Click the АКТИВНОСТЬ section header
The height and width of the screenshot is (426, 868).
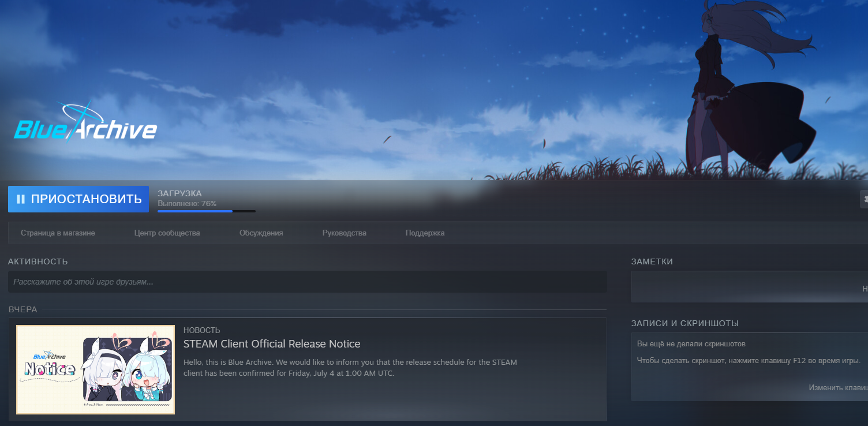[x=38, y=261]
